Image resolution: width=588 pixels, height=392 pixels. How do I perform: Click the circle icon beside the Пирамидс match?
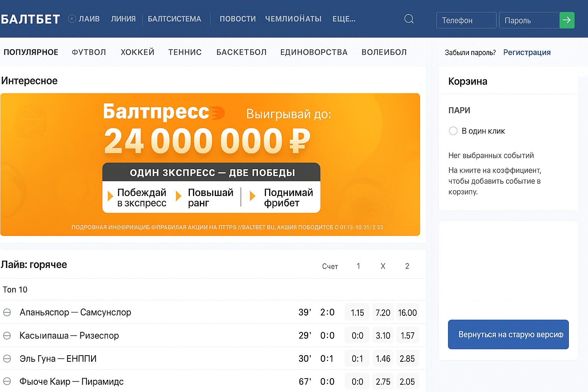[7, 381]
